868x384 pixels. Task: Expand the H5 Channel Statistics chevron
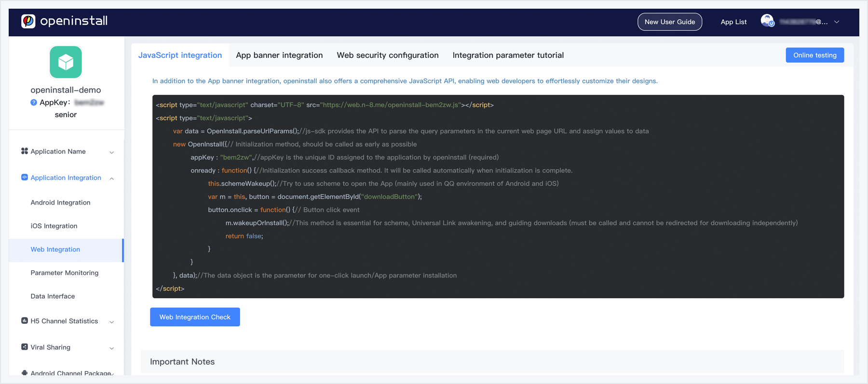point(112,322)
